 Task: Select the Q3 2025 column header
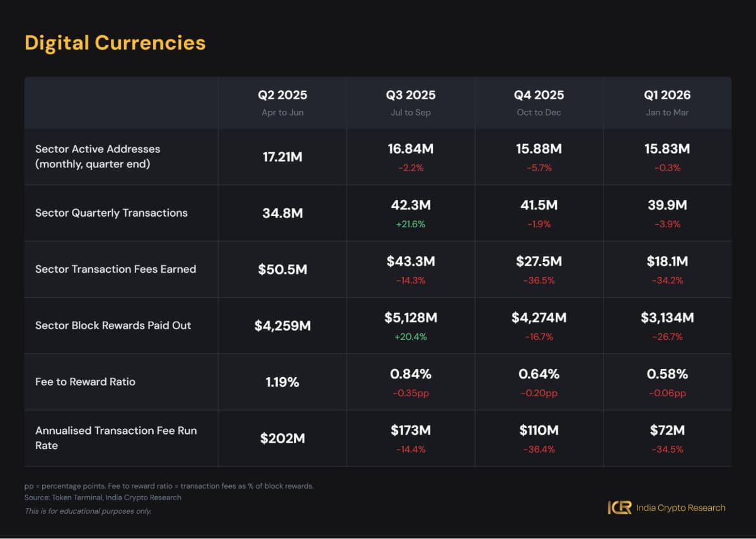pyautogui.click(x=411, y=95)
